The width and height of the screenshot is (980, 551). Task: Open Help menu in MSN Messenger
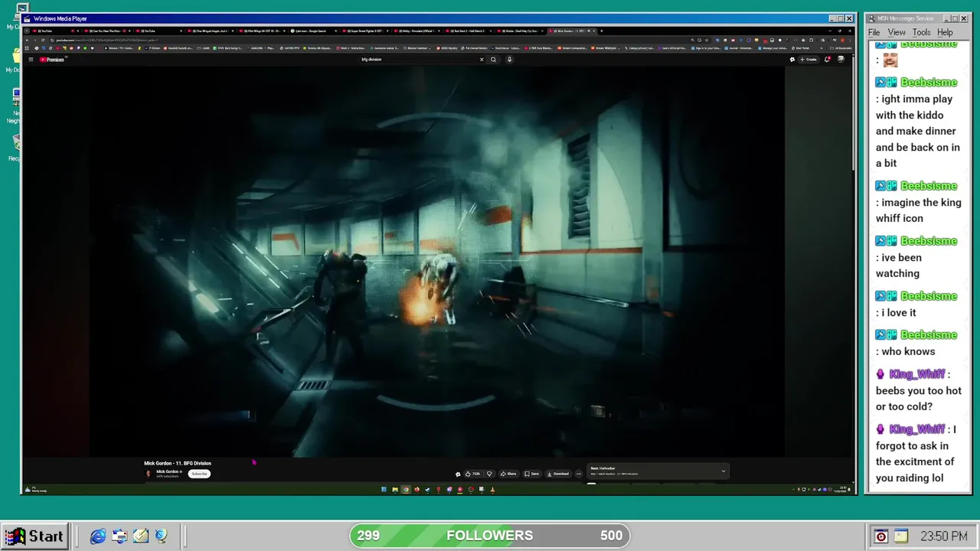[x=946, y=32]
